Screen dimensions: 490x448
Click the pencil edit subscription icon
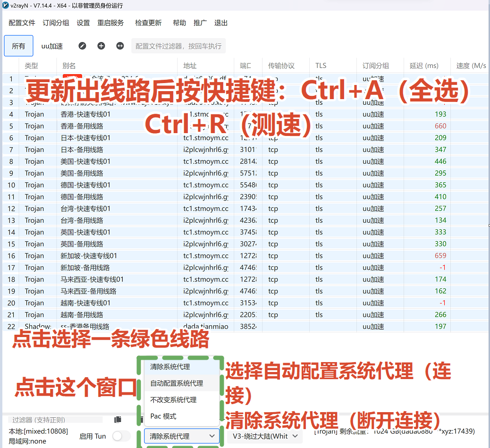coord(82,46)
